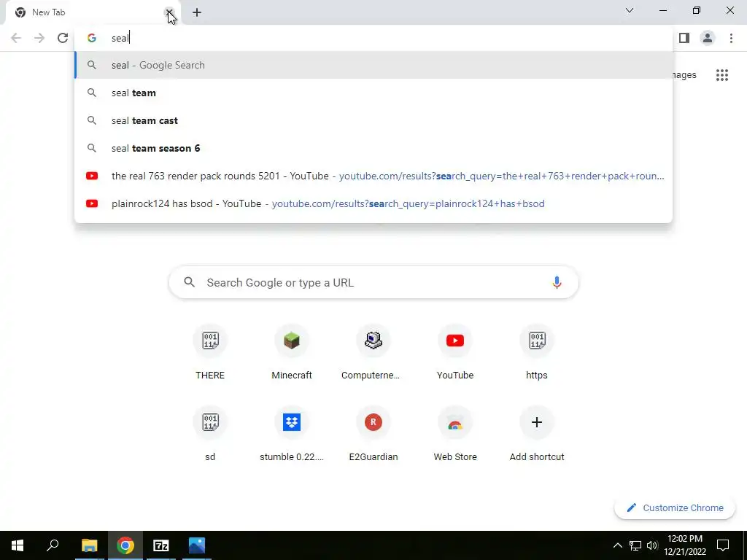Open the Computerne... shortcut tile

(x=373, y=353)
